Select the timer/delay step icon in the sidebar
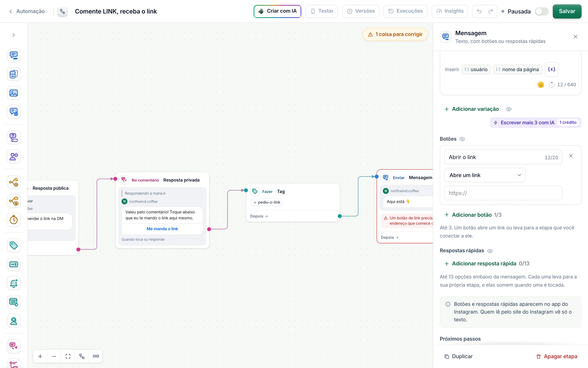 [14, 220]
